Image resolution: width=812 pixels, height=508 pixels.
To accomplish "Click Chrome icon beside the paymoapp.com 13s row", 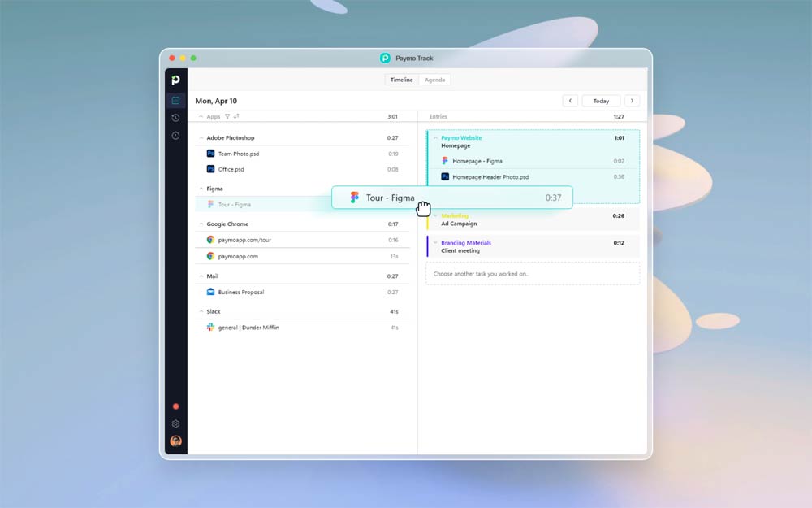I will [x=210, y=256].
